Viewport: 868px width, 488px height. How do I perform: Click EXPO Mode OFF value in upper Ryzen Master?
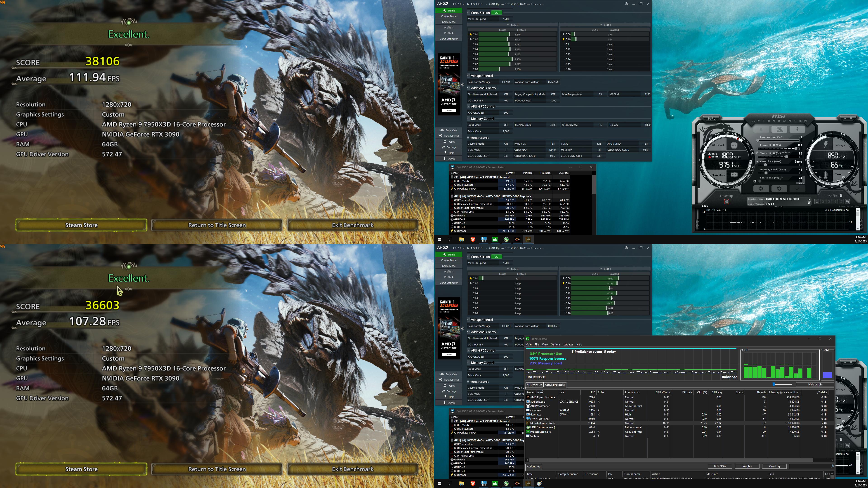coord(506,125)
